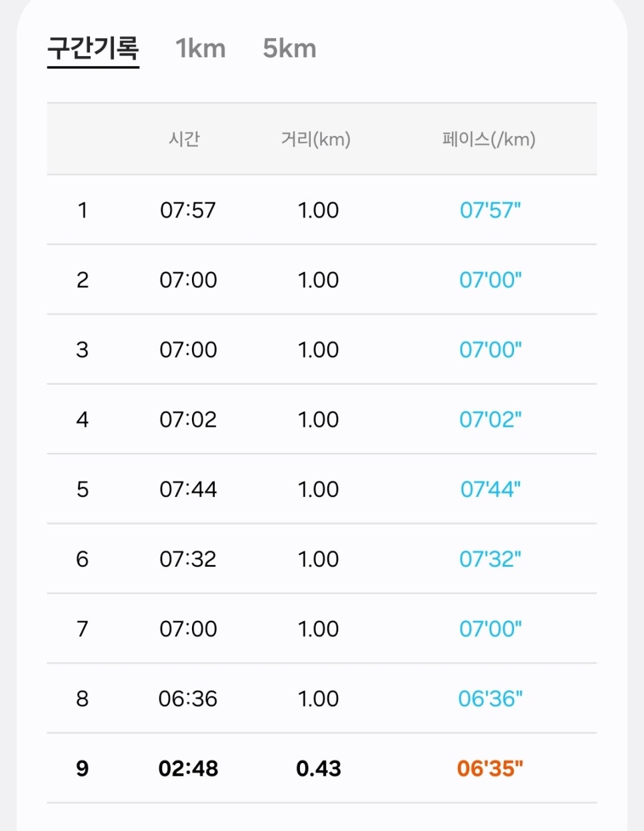The height and width of the screenshot is (831, 644).
Task: Click the time 07:02 in lap 4
Action: point(188,420)
